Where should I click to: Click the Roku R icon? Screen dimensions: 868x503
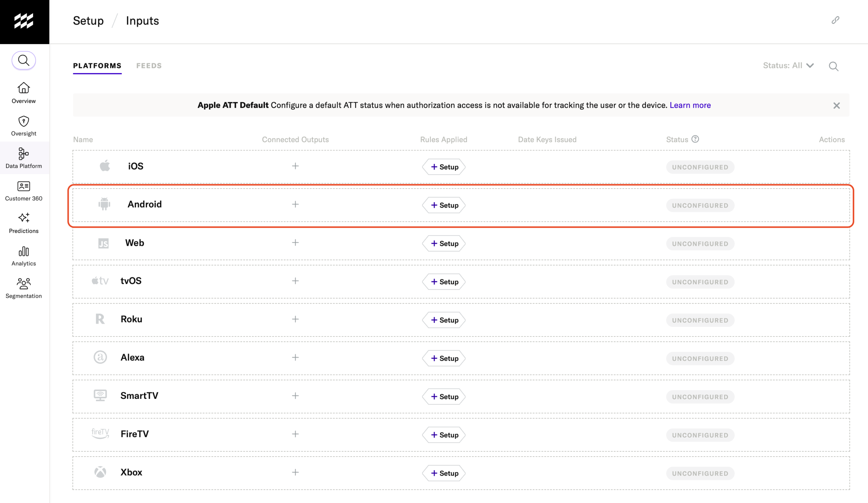pos(100,319)
